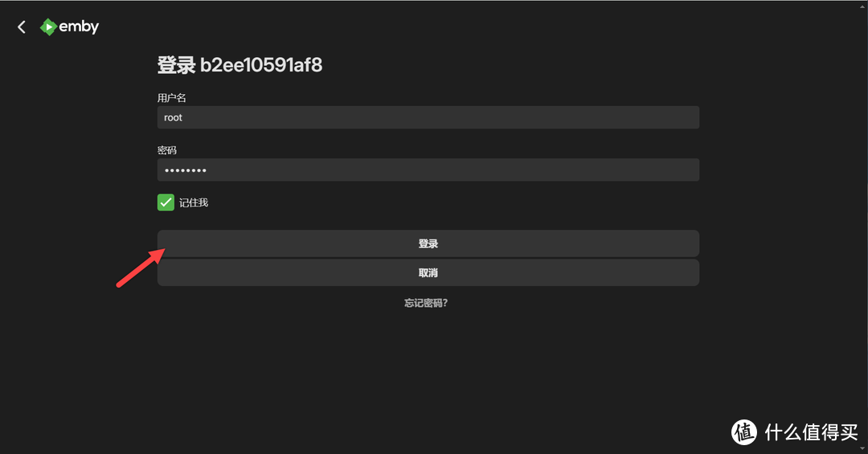Click the emby wordmark text

79,27
